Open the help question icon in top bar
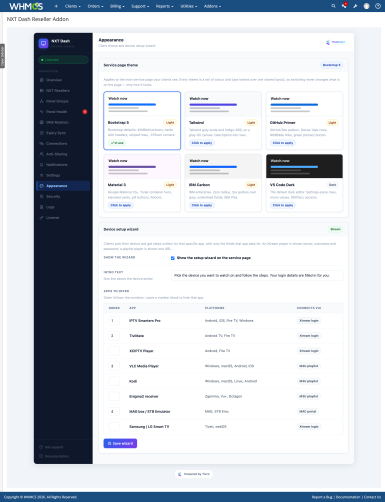 [x=378, y=6]
